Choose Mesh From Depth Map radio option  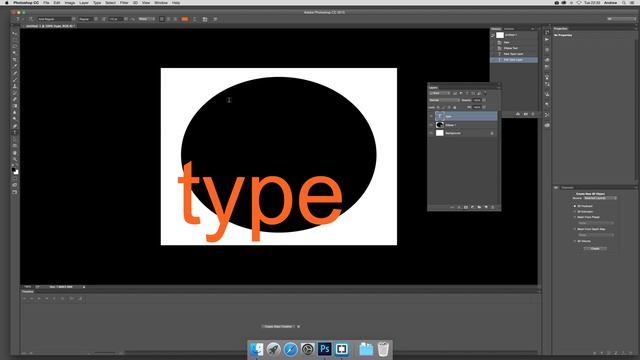click(x=575, y=229)
